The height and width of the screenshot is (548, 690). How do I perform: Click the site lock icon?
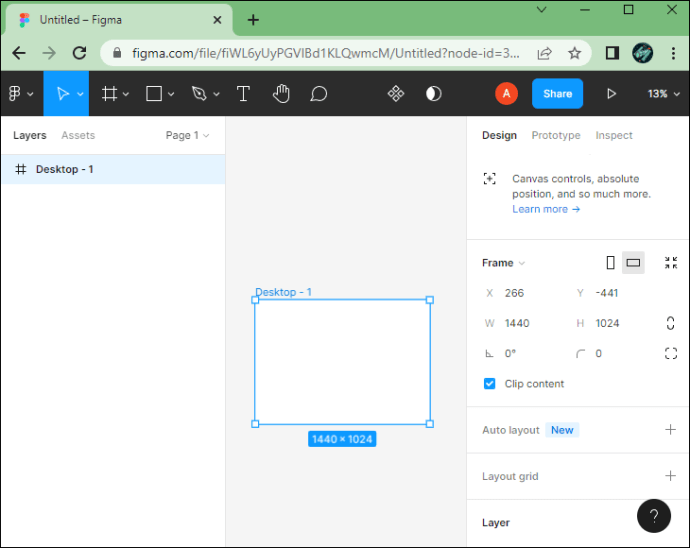[x=117, y=53]
